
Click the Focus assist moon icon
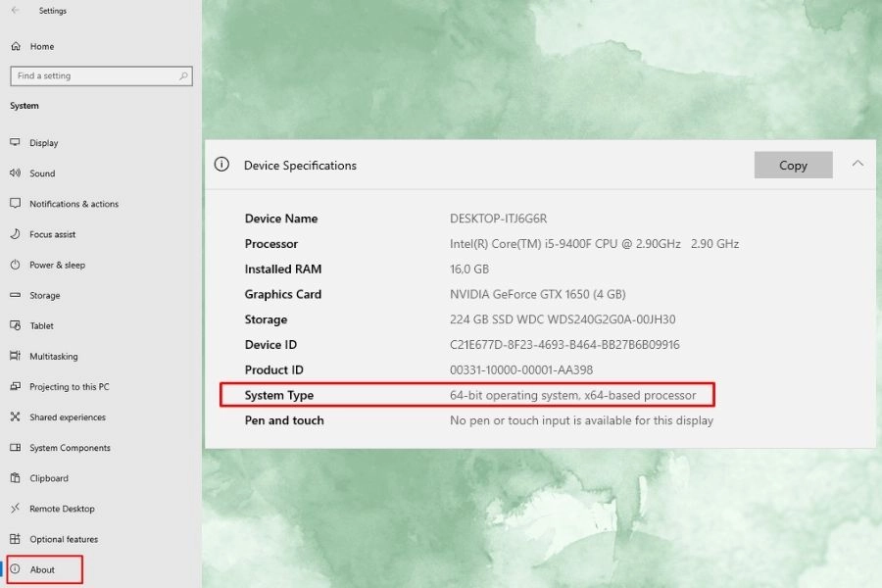click(x=15, y=233)
